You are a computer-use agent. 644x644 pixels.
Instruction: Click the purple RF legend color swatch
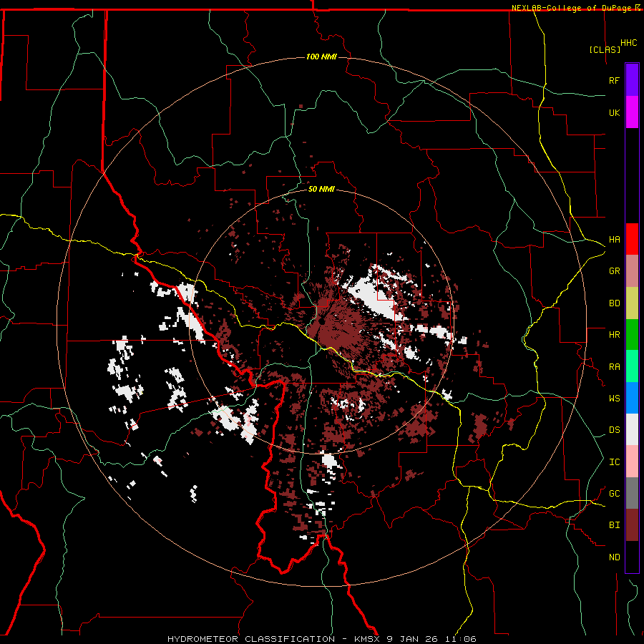[x=632, y=80]
